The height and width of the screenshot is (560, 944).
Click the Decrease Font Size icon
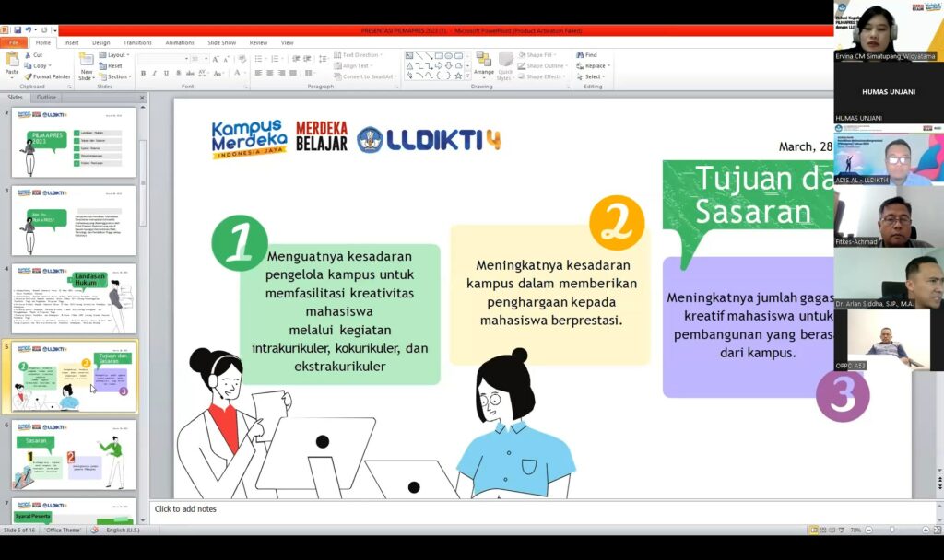coord(227,59)
